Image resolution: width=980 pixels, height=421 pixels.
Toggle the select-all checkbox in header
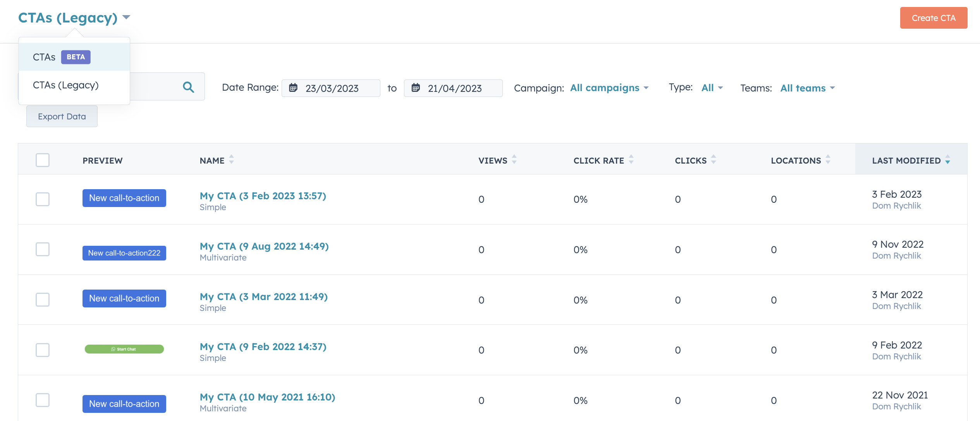point(43,160)
